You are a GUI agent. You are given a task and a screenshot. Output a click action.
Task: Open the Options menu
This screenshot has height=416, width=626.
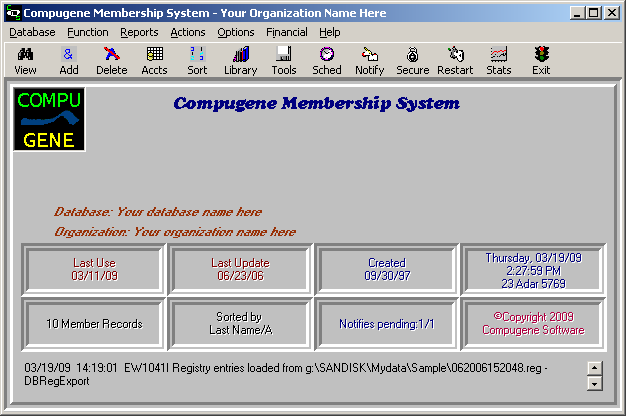pos(236,32)
